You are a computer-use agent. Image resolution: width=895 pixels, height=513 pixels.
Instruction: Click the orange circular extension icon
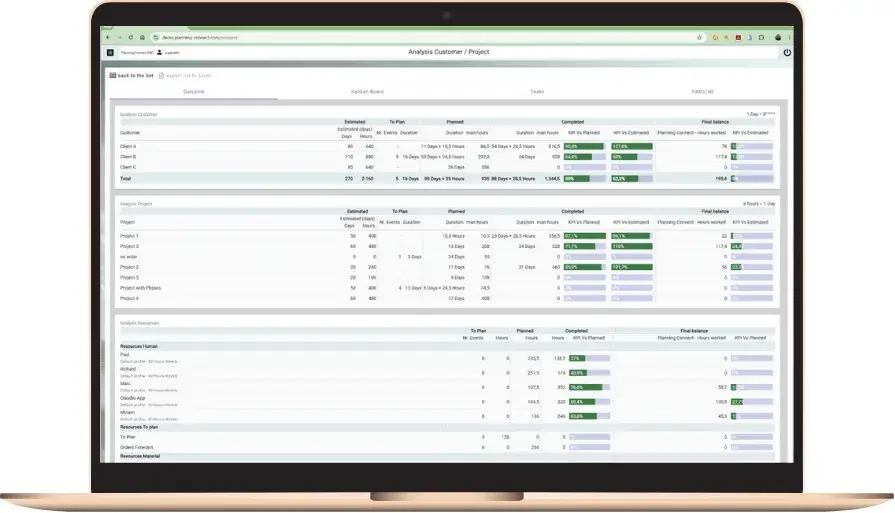point(715,38)
